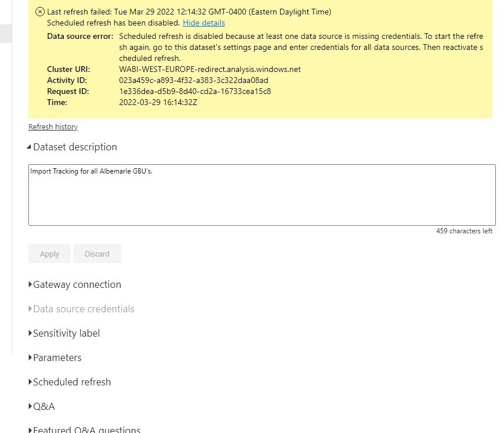Screen dimensions: 504x433
Task: Click the 'Cluster URI:' label
Action: point(68,69)
